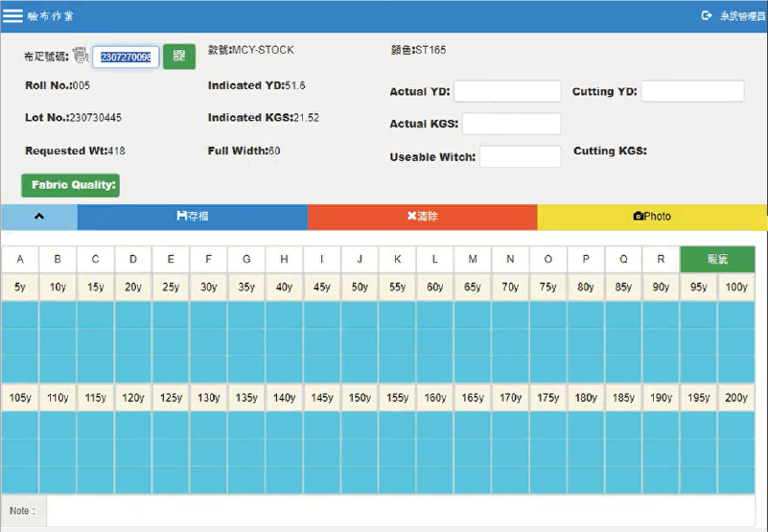This screenshot has height=532, width=768.
Task: Click the Cutting KGS label
Action: (611, 150)
